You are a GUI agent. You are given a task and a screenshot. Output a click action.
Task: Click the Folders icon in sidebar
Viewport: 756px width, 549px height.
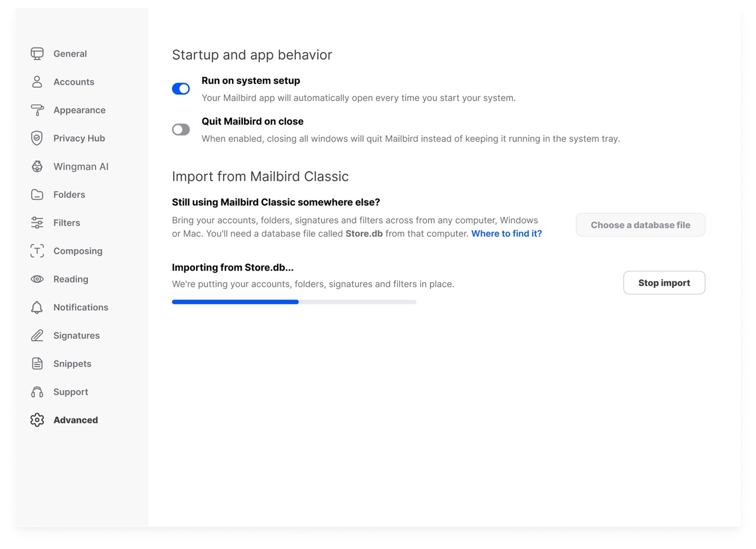pyautogui.click(x=37, y=194)
